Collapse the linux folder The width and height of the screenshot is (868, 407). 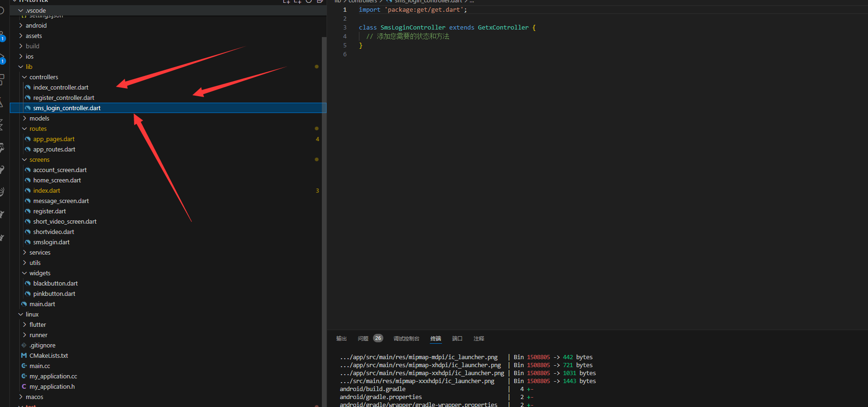pos(21,314)
